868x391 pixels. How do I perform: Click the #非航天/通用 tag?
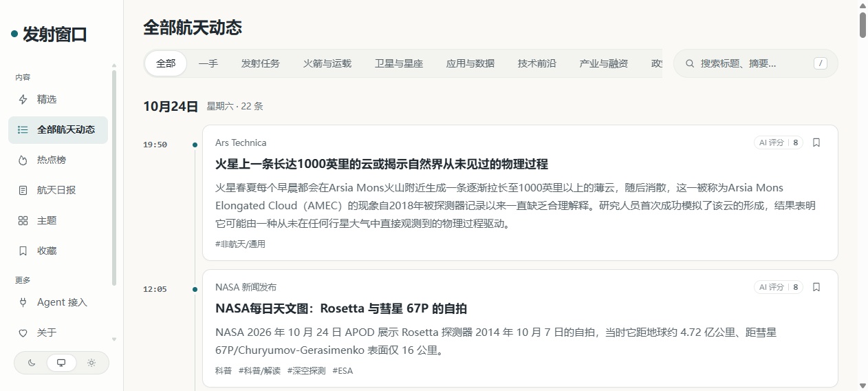coord(240,244)
